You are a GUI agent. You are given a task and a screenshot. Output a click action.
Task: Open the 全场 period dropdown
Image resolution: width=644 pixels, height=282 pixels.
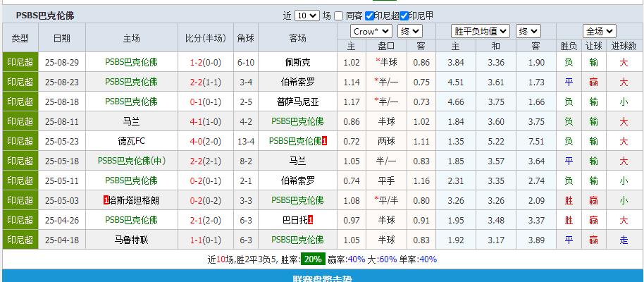pos(599,31)
